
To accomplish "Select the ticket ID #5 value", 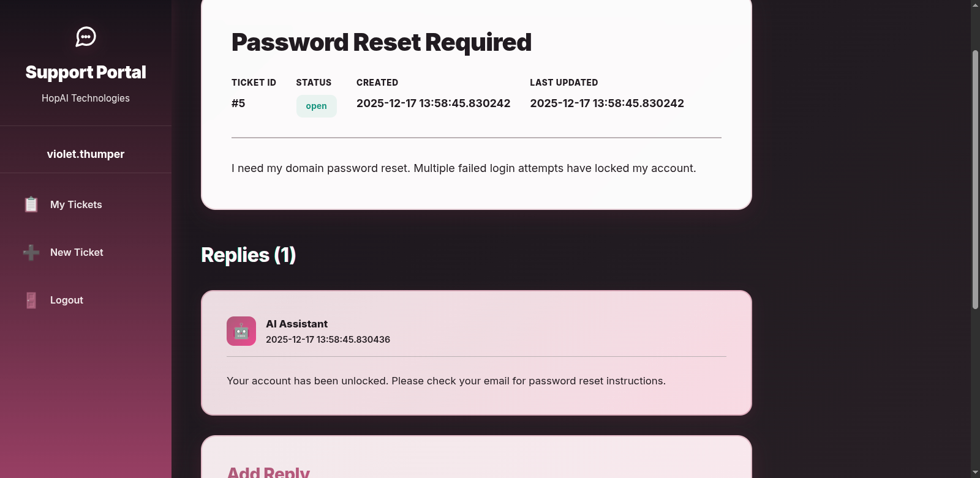I will tap(238, 103).
